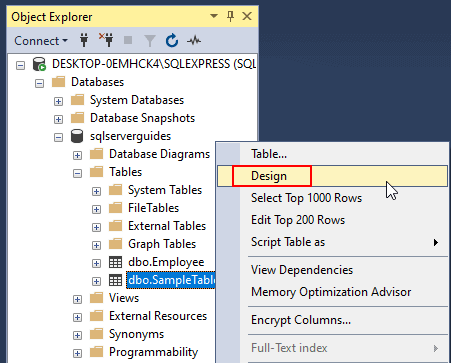Collapse the Tables folder node
Image resolution: width=451 pixels, height=363 pixels.
pos(77,173)
